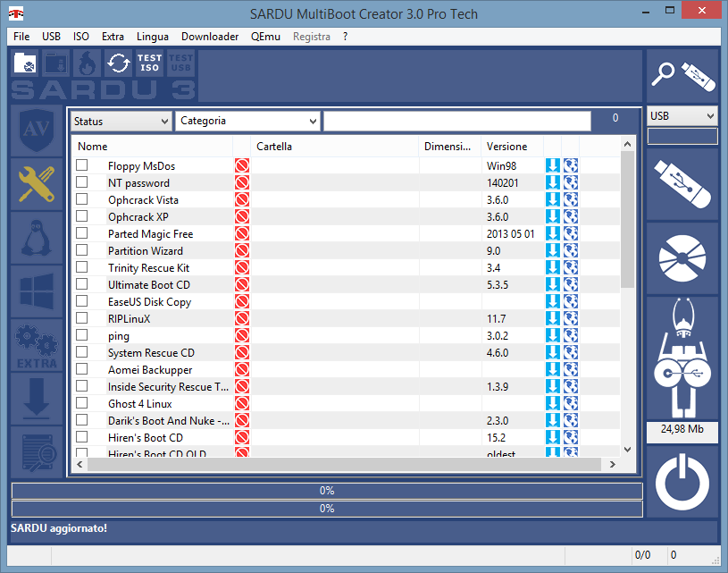
Task: Click the horizontal scrollbar right arrow
Action: [x=613, y=464]
